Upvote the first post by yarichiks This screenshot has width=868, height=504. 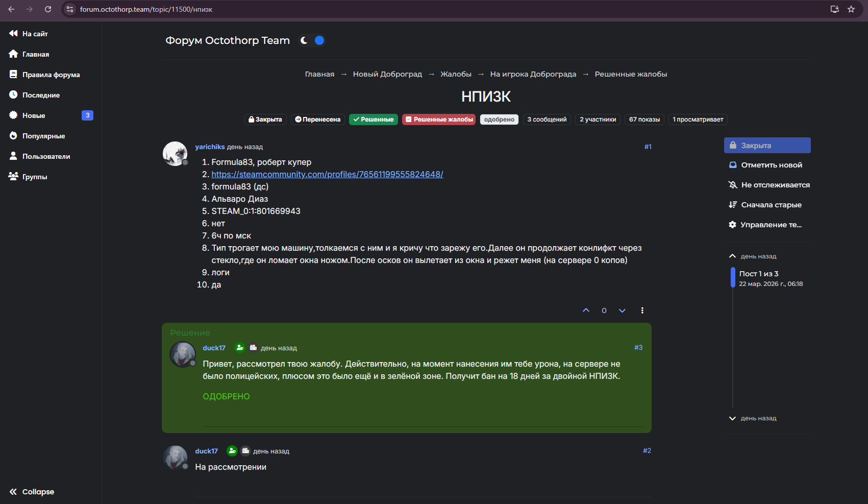tap(586, 310)
